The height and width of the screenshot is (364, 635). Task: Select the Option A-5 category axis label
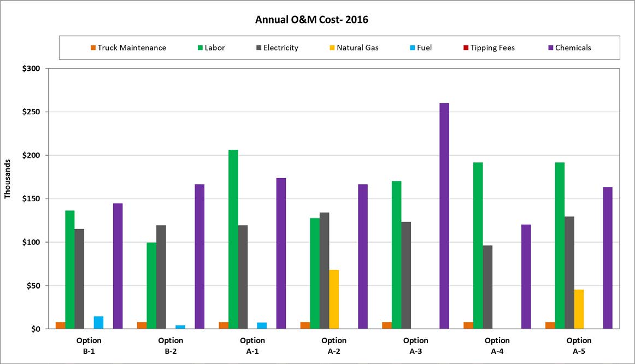click(579, 346)
